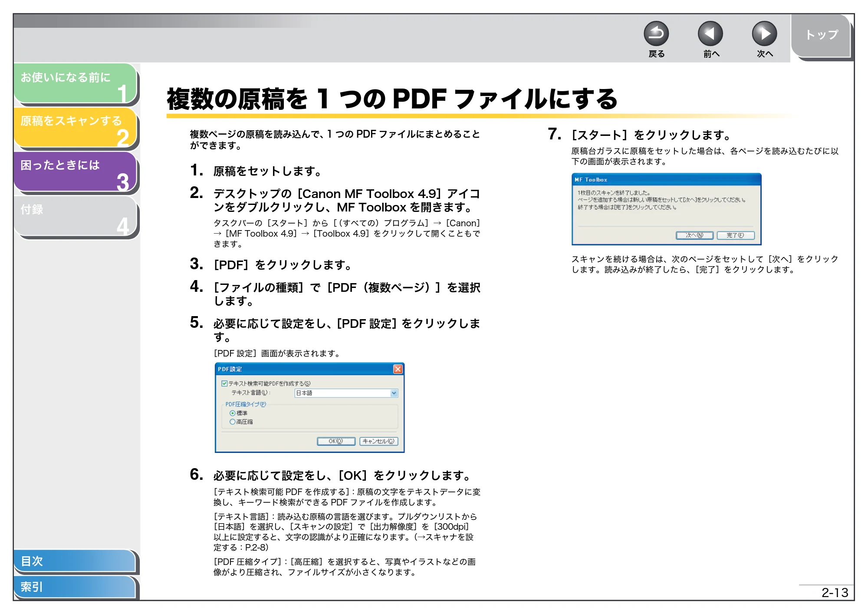Click 完了(F) in the MF Toolbox dialog

pyautogui.click(x=736, y=235)
